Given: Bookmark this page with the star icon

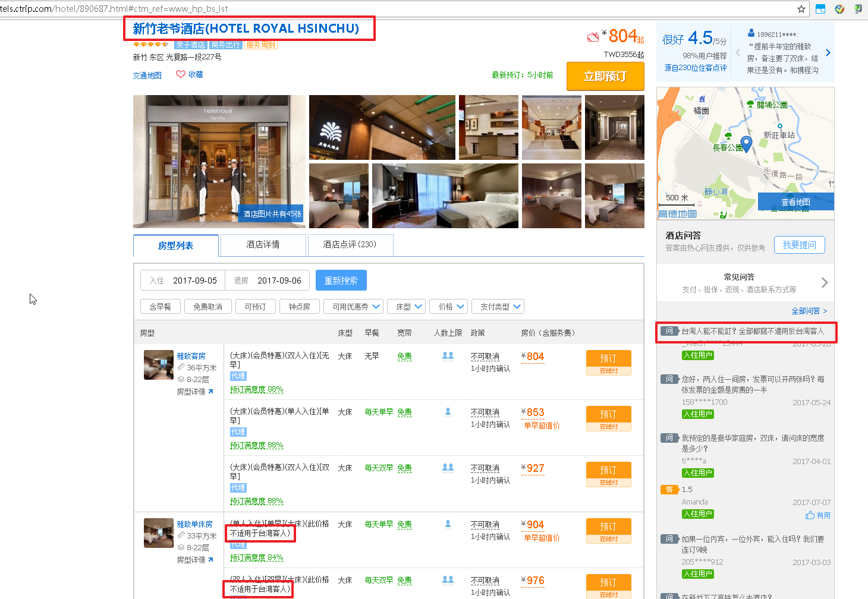Looking at the screenshot, I should click(801, 9).
